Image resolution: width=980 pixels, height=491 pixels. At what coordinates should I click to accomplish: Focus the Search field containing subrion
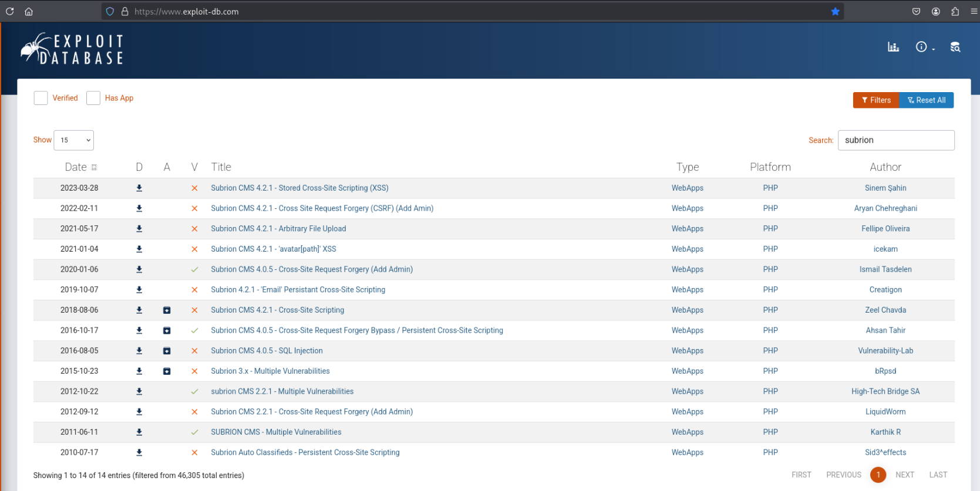896,140
